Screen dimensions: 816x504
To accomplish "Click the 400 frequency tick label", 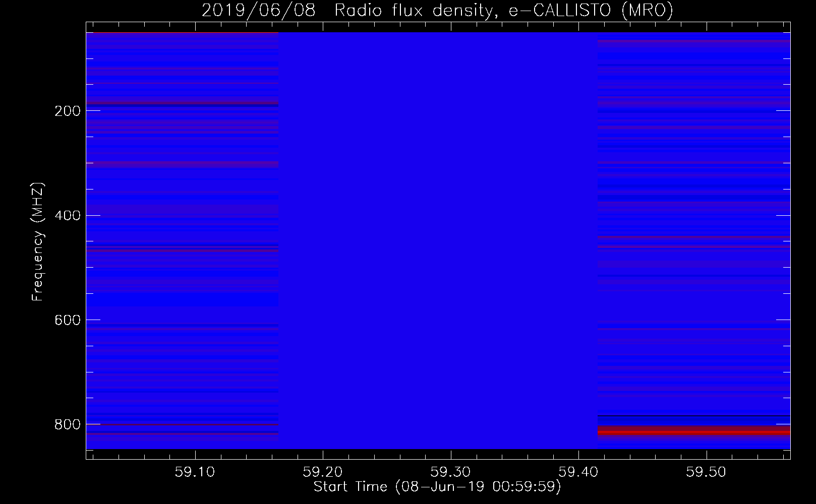I will tap(68, 215).
